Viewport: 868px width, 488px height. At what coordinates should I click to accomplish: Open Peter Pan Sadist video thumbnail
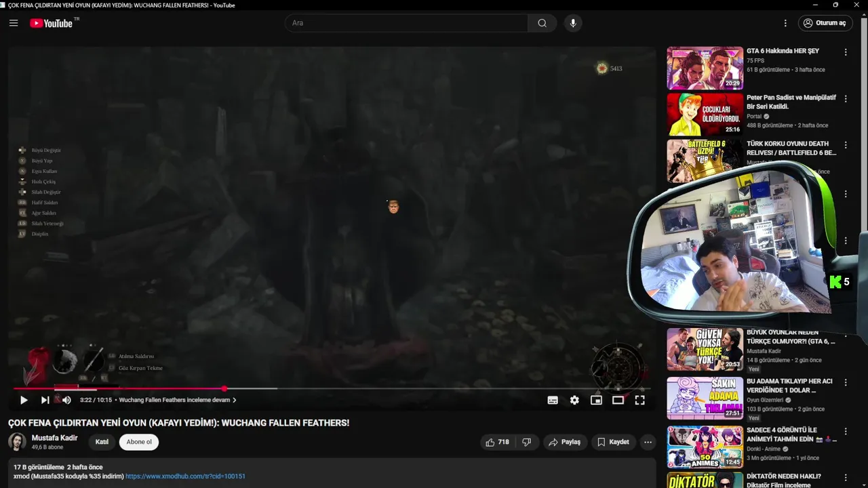(705, 114)
